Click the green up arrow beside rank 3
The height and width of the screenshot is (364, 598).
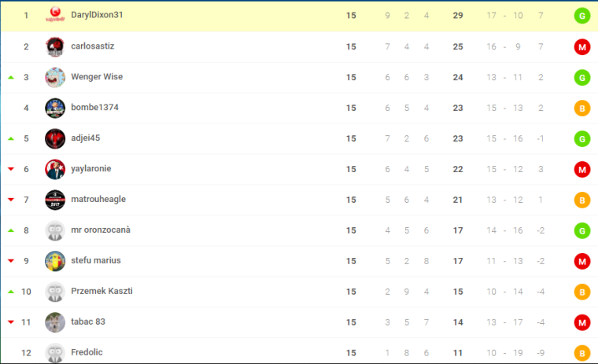pyautogui.click(x=11, y=77)
